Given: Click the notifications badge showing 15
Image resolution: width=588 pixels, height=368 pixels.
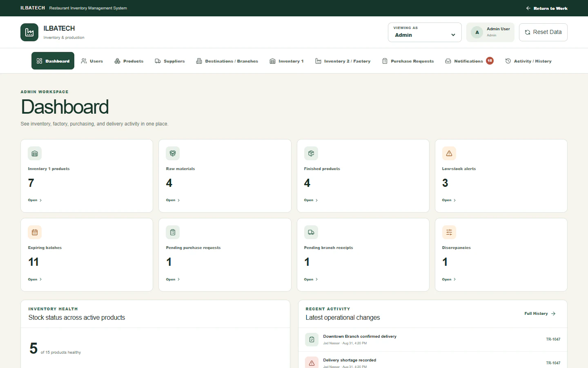Looking at the screenshot, I should click(x=490, y=61).
